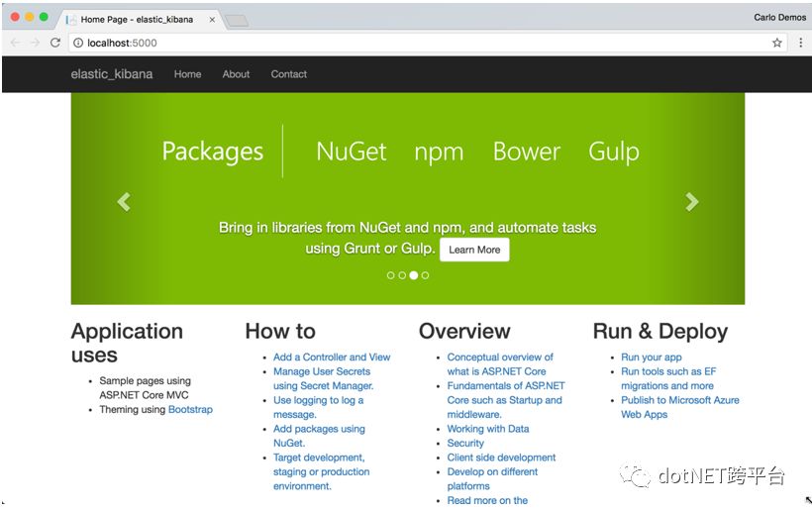Open Add a Controller and View link
The image size is (812, 511).
tap(332, 358)
